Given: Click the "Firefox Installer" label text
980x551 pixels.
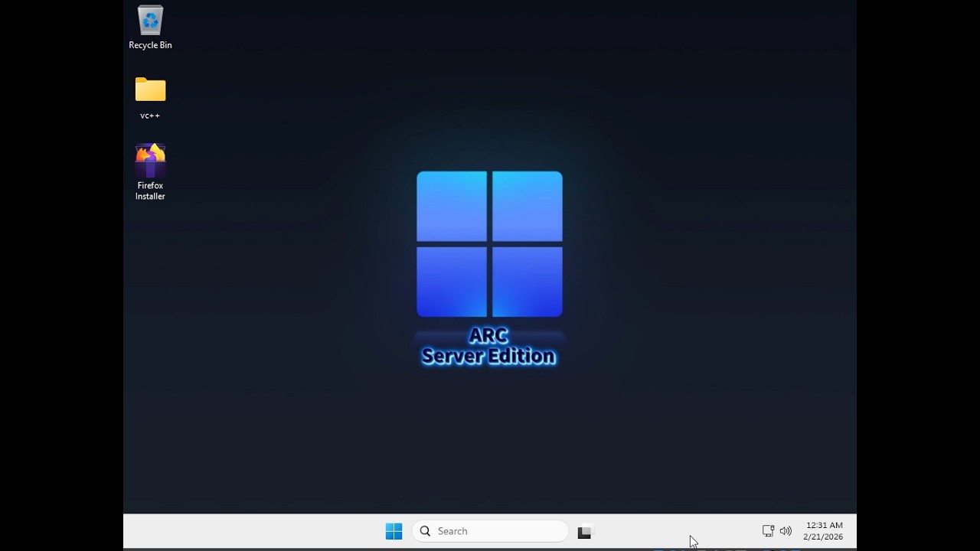Looking at the screenshot, I should pyautogui.click(x=150, y=191).
